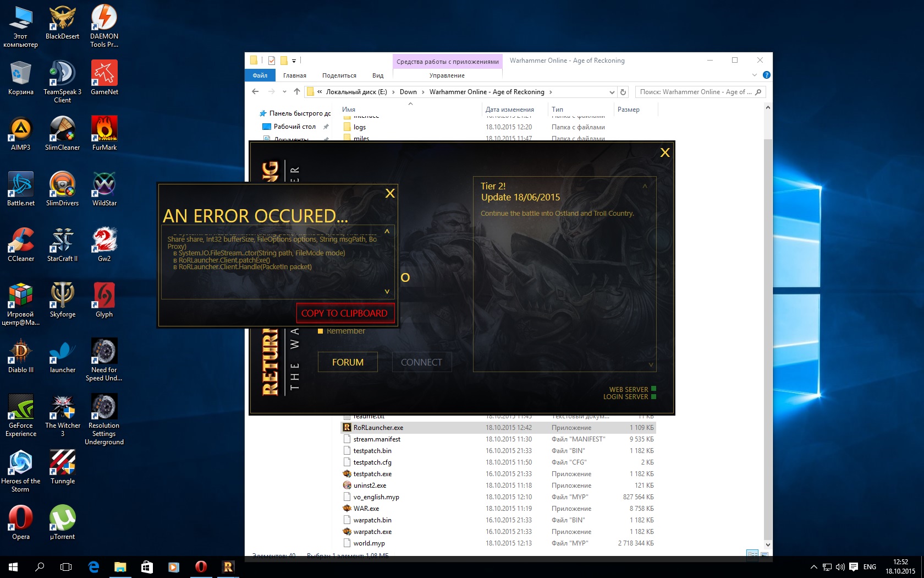
Task: Expand the address bar history dropdown
Action: pos(612,92)
